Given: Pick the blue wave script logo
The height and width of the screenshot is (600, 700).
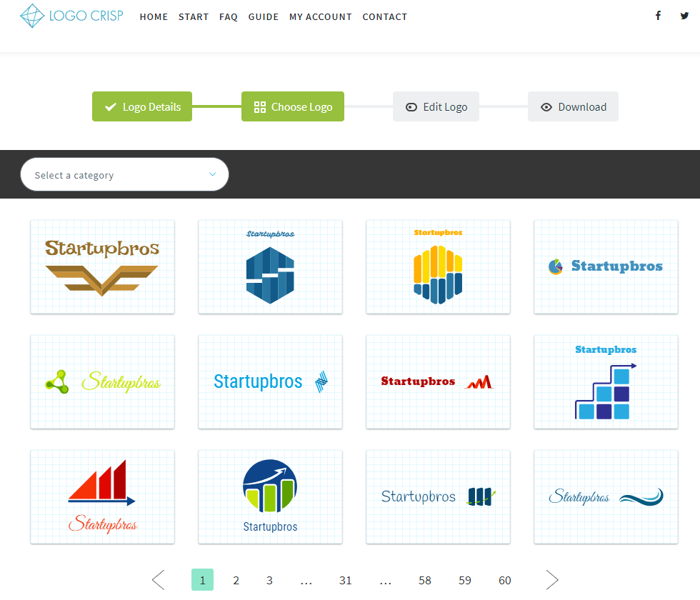Looking at the screenshot, I should (606, 497).
